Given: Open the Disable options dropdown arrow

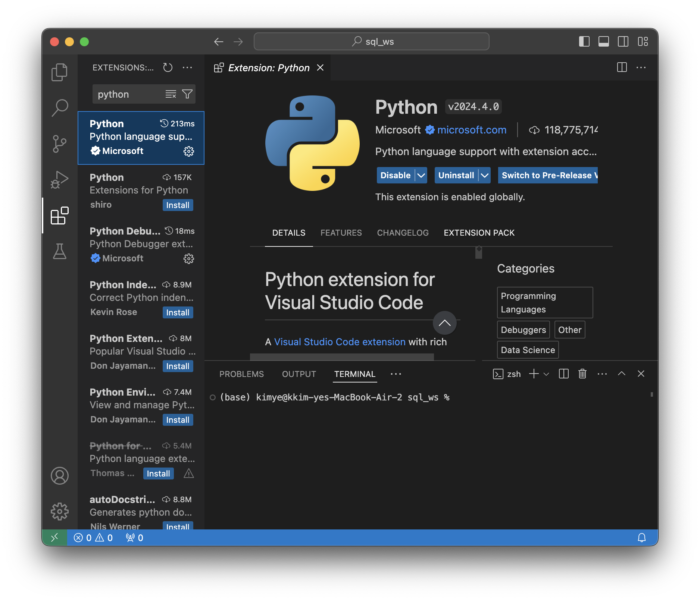Looking at the screenshot, I should [x=421, y=175].
